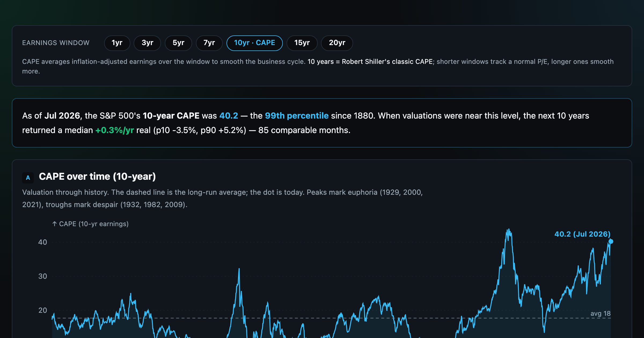Viewport: 644px width, 338px height.
Task: Click the 85 comparable months text
Action: (x=304, y=130)
